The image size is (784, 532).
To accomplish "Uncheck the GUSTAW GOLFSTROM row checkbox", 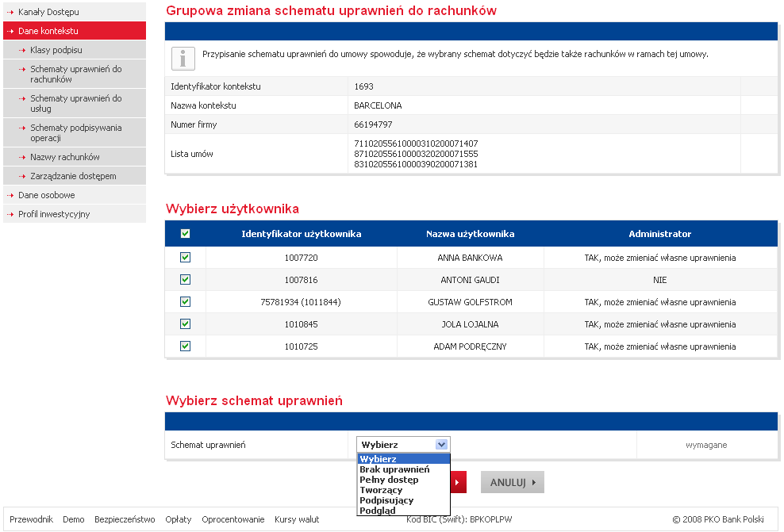I will 186,302.
